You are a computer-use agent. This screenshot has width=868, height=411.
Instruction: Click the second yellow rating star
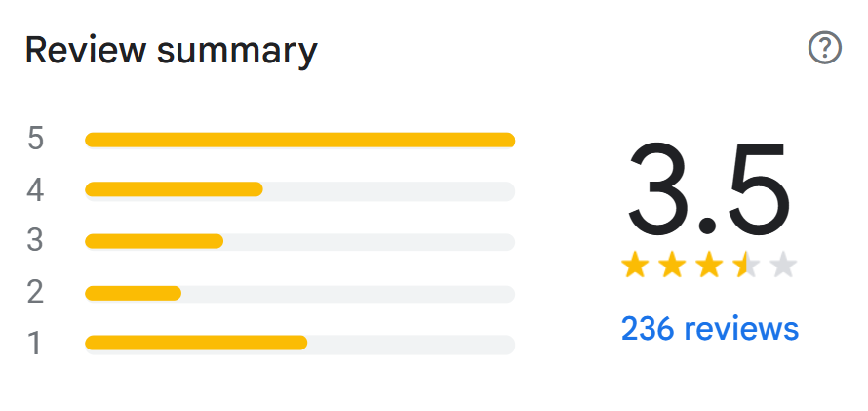click(672, 265)
